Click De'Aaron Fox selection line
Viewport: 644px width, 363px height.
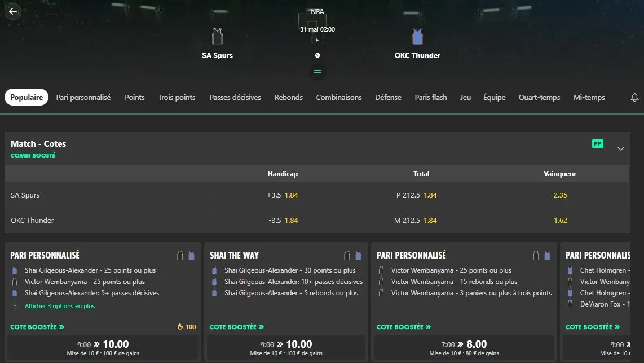pyautogui.click(x=605, y=304)
